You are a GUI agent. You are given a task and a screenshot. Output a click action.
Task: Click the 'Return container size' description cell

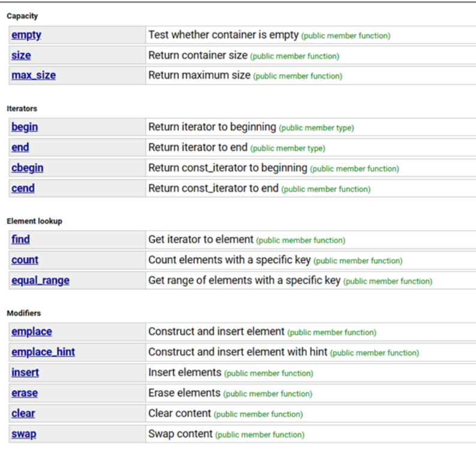click(198, 55)
